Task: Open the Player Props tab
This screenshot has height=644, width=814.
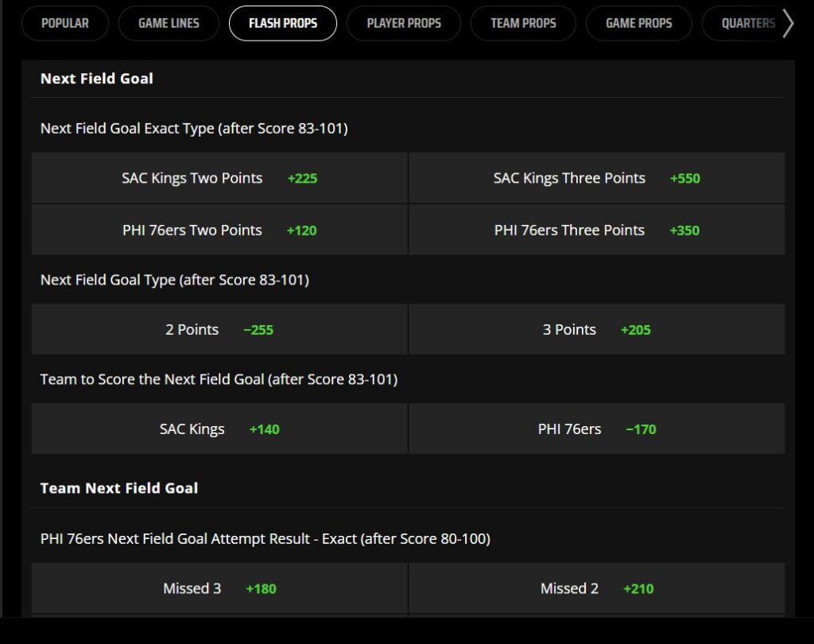Action: 404,23
